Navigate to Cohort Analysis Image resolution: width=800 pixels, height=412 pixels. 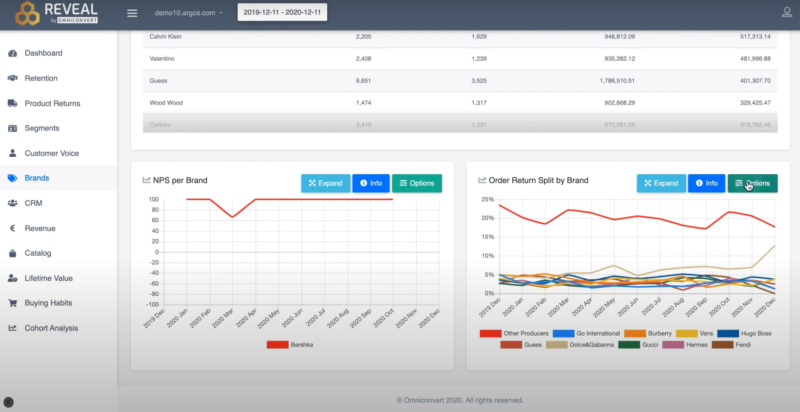pos(51,328)
